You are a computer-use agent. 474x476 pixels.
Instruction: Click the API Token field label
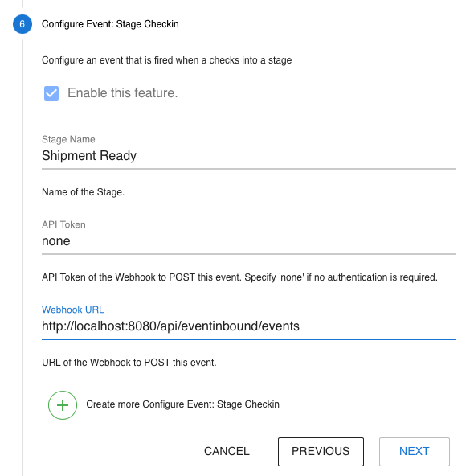pos(63,224)
